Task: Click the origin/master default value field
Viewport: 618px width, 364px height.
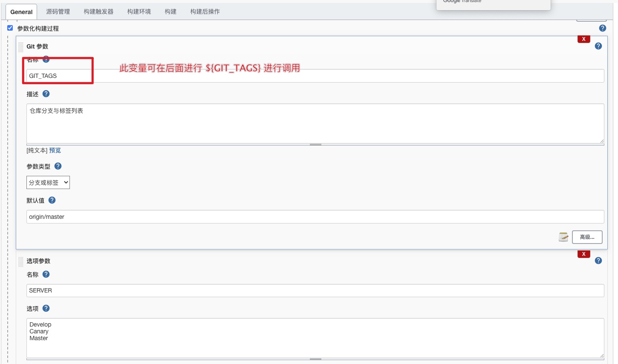Action: pyautogui.click(x=315, y=217)
